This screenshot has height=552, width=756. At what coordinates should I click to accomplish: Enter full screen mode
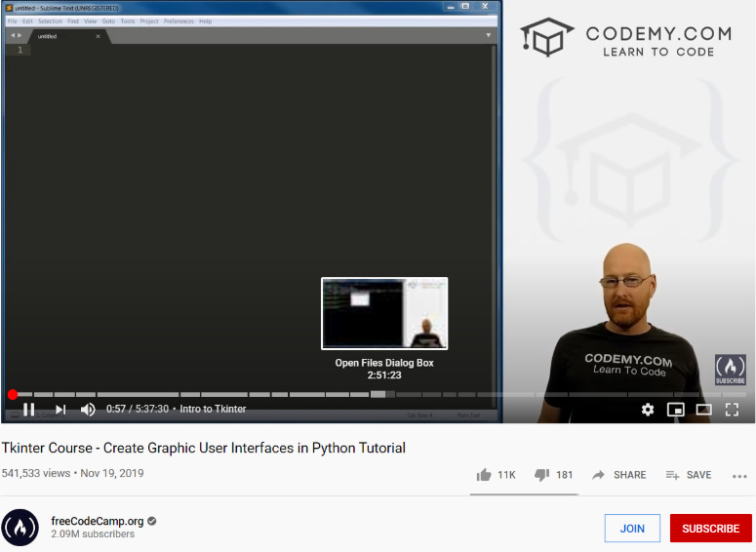pyautogui.click(x=732, y=410)
